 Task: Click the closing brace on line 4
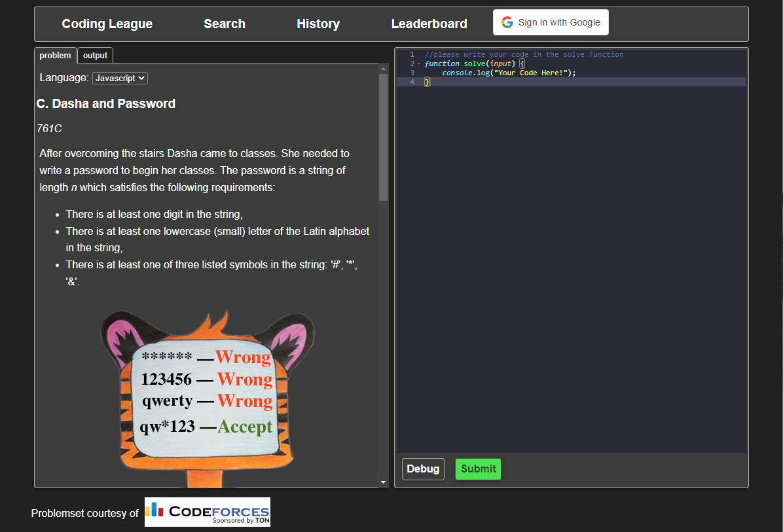pos(427,82)
